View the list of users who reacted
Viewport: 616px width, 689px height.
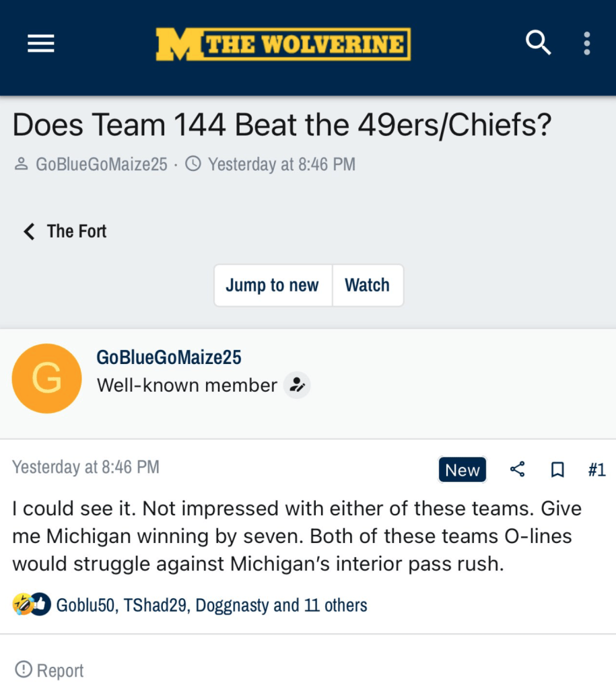(x=211, y=605)
